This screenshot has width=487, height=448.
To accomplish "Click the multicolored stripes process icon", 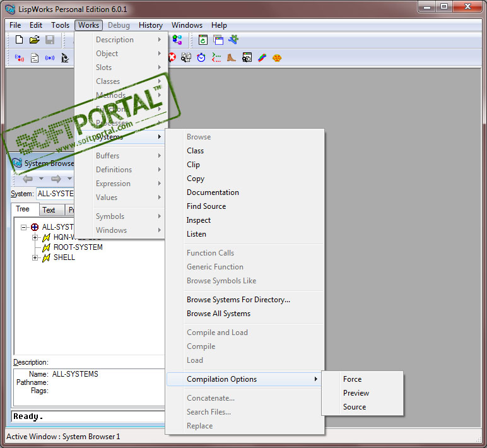I will click(262, 57).
